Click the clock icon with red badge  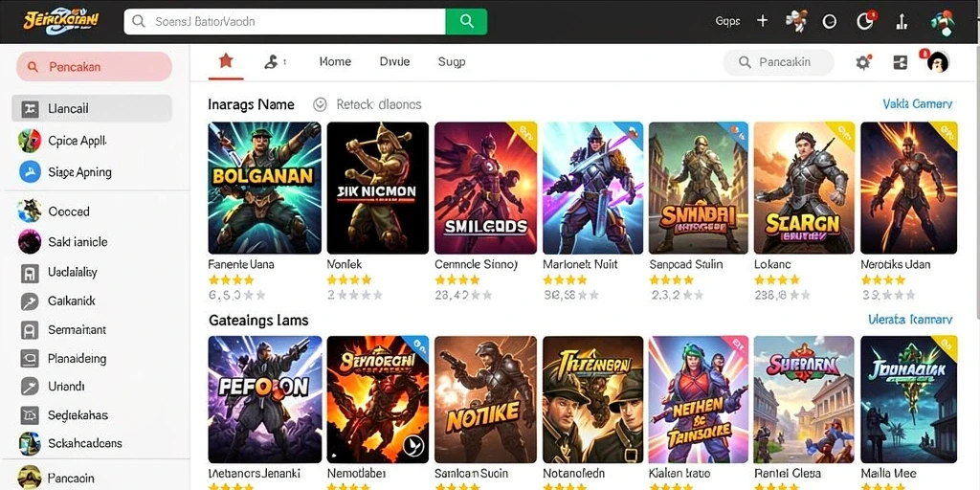pos(864,21)
